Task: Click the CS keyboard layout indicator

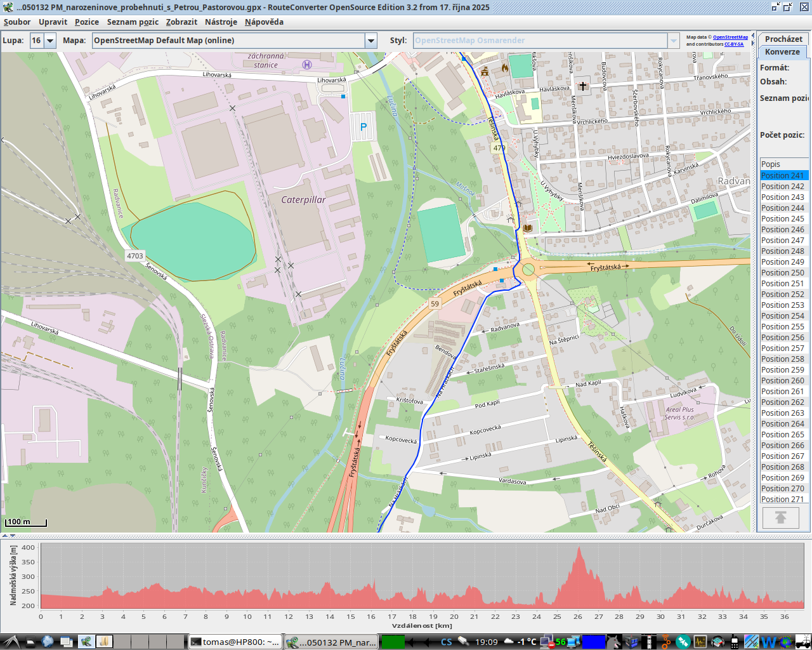Action: click(447, 642)
